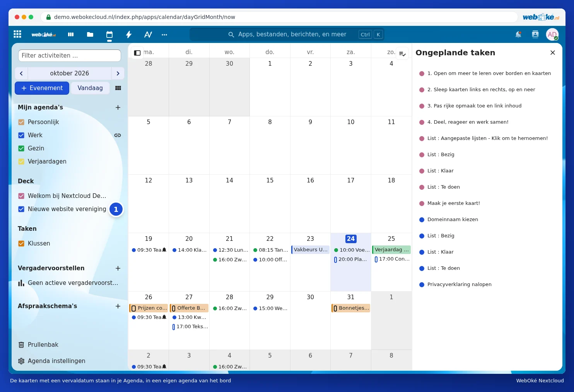Toggle the Werk calendar checkbox
Viewport: 574px width, 392px height.
[x=21, y=135]
